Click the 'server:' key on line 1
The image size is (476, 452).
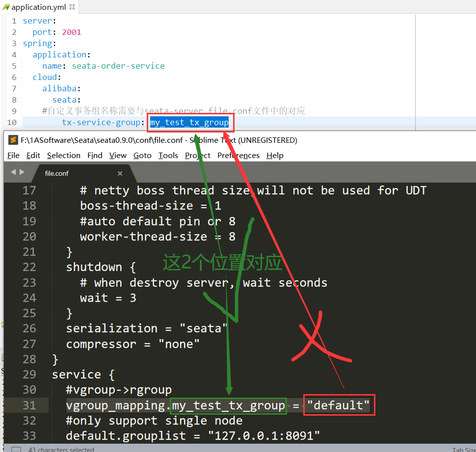click(x=39, y=21)
